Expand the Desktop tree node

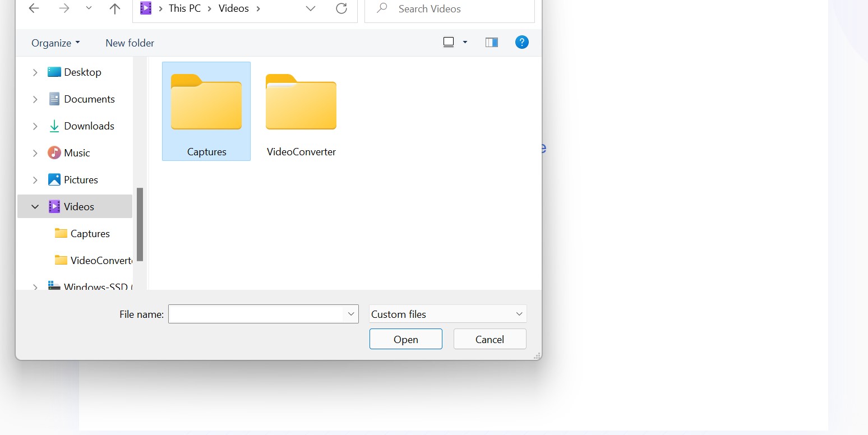(35, 72)
